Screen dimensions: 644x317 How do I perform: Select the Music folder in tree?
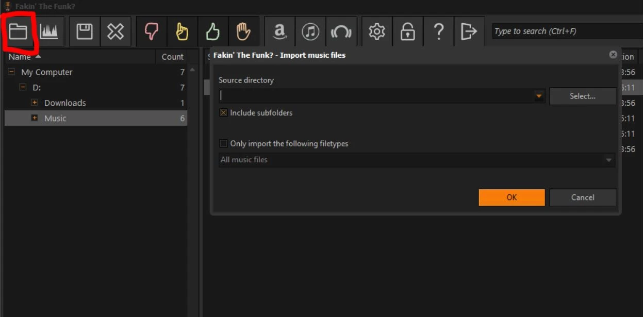point(55,119)
